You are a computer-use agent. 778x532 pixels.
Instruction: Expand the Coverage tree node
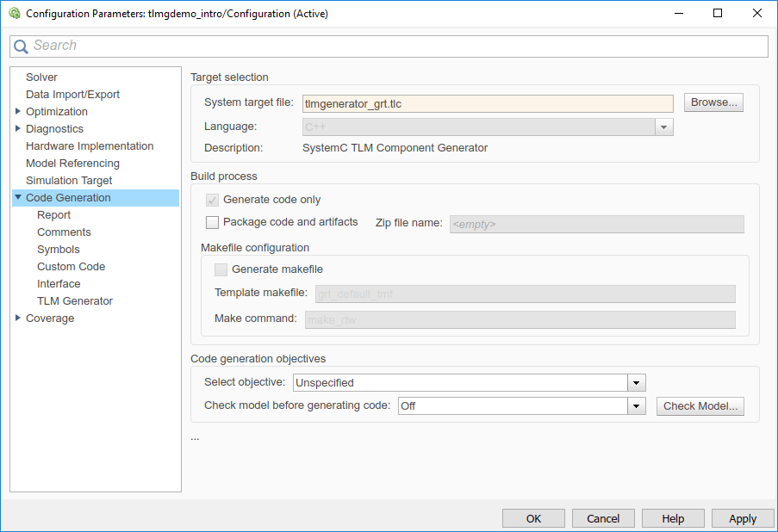coord(18,319)
